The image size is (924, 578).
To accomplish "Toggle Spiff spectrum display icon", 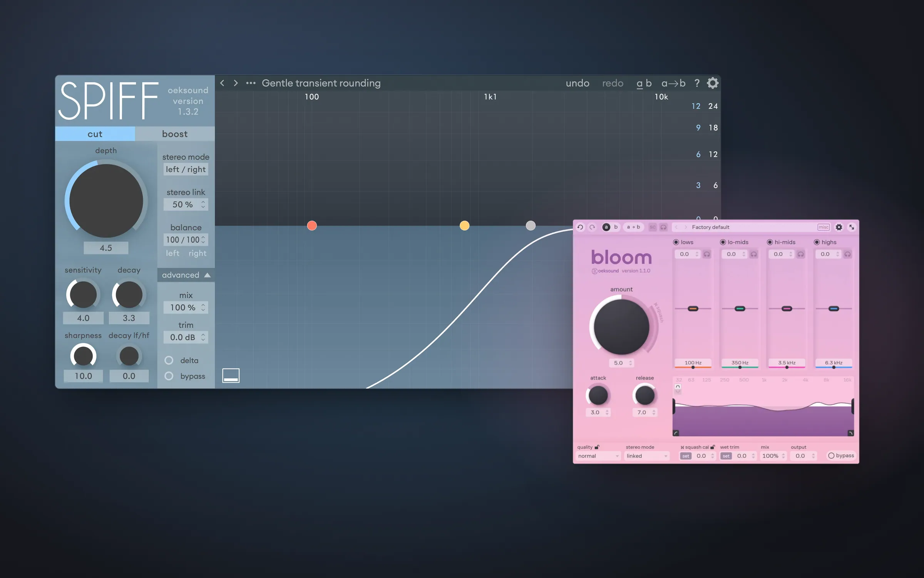I will coord(231,375).
